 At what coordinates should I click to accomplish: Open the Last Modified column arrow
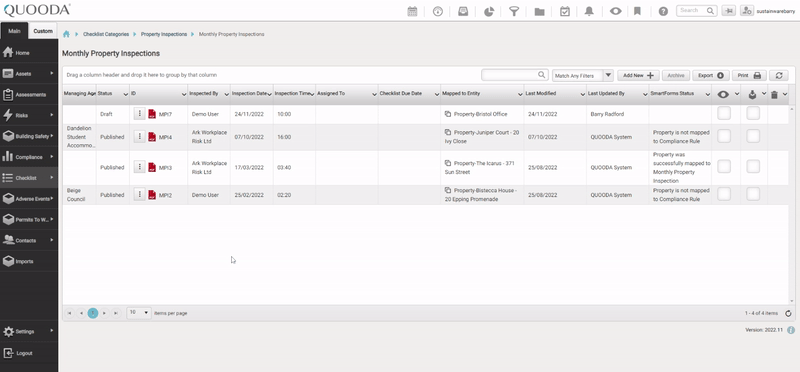[x=583, y=94]
